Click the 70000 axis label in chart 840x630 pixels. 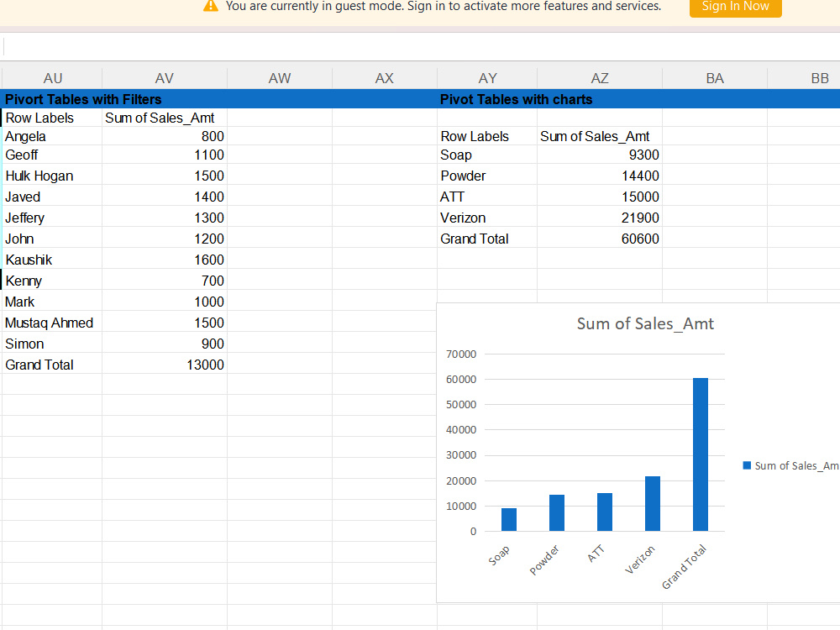click(460, 354)
